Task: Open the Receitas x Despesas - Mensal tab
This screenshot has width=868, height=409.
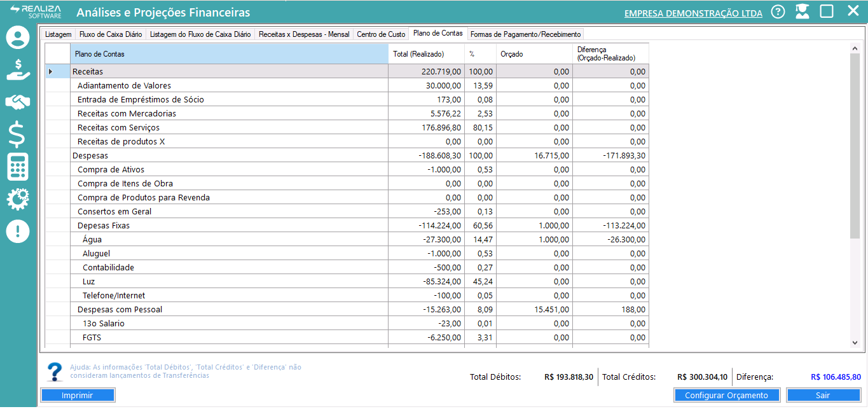Action: click(x=304, y=34)
